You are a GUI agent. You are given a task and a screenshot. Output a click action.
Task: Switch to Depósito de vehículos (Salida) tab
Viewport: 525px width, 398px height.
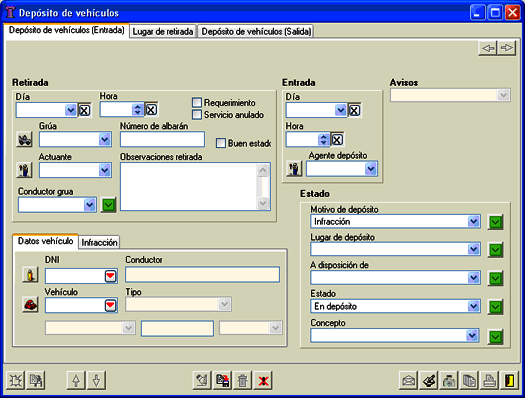[x=256, y=31]
